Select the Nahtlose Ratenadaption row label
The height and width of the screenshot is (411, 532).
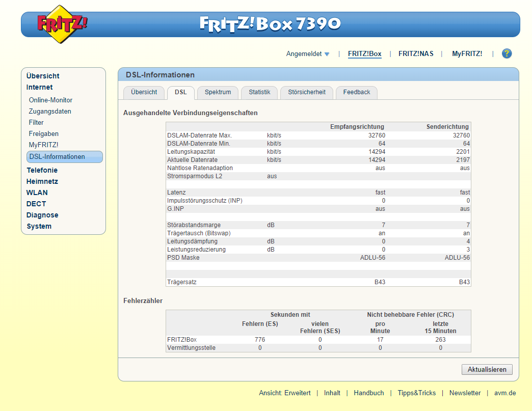point(200,168)
